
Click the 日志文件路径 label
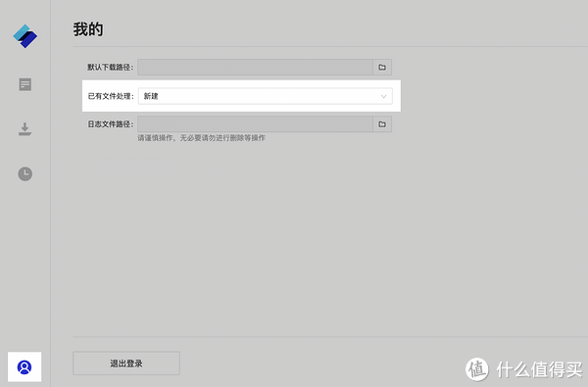[x=111, y=124]
